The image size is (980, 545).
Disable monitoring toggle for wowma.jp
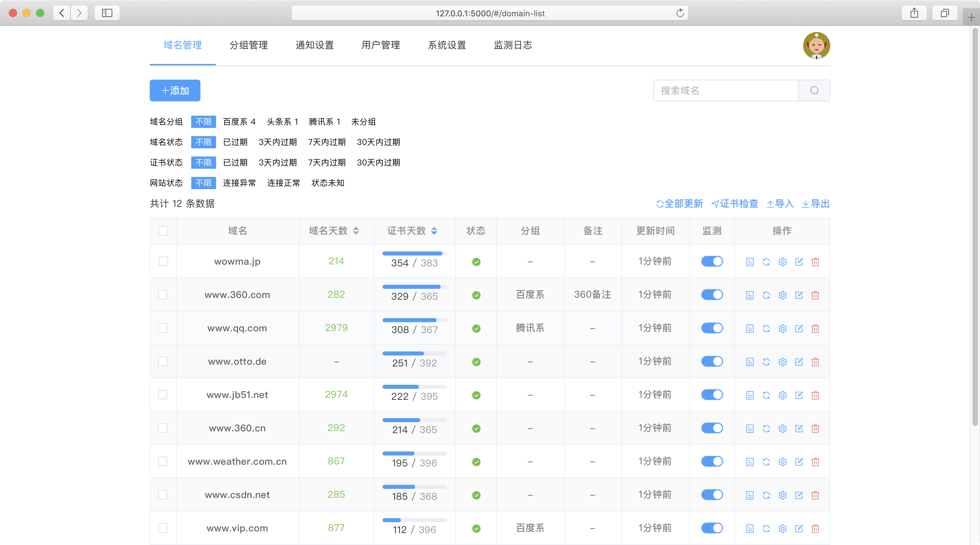coord(712,261)
